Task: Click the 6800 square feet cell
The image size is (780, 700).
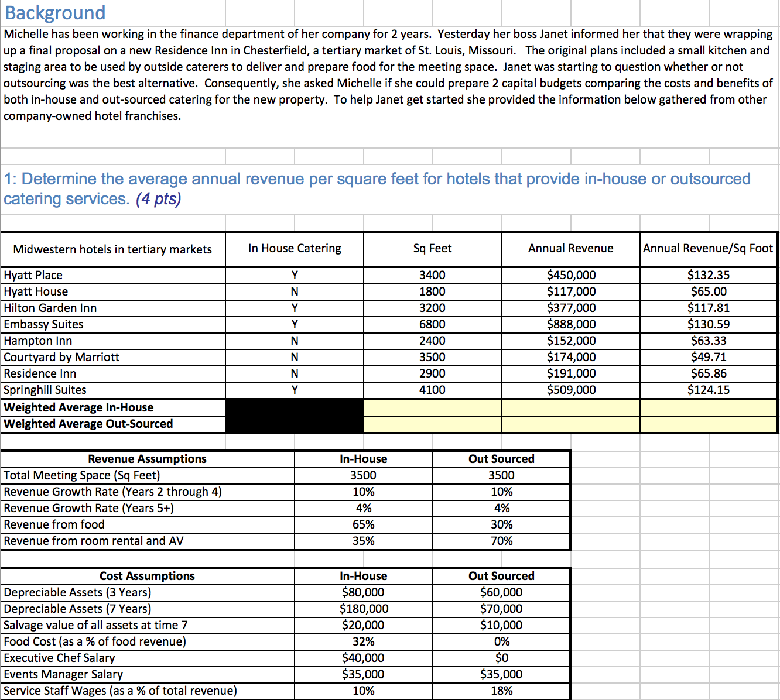Action: 432,324
